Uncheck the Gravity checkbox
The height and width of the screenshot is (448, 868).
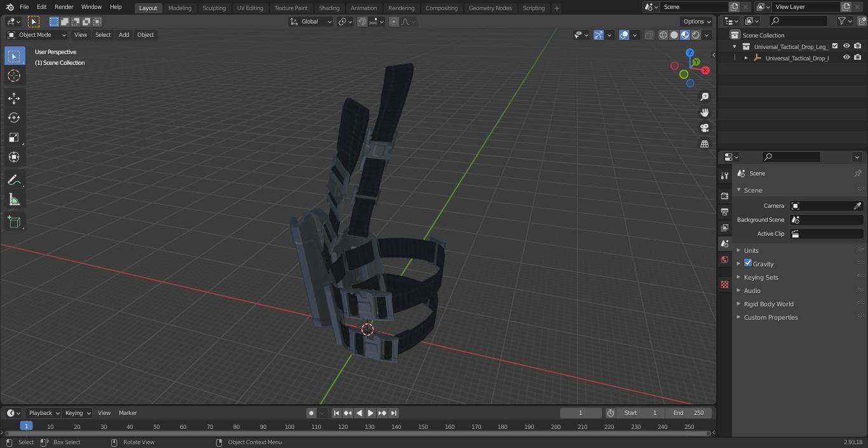pos(748,263)
